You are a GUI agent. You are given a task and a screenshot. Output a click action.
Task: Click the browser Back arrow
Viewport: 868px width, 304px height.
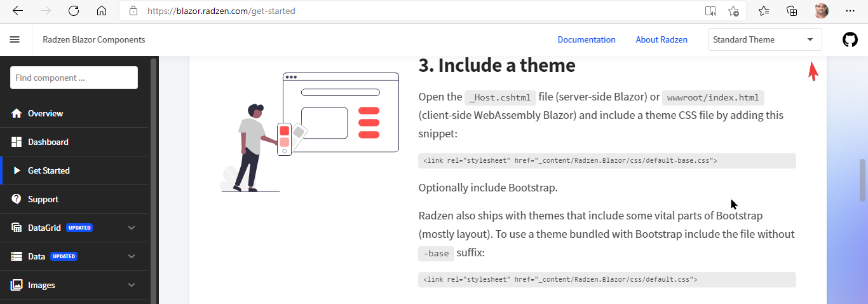click(18, 11)
